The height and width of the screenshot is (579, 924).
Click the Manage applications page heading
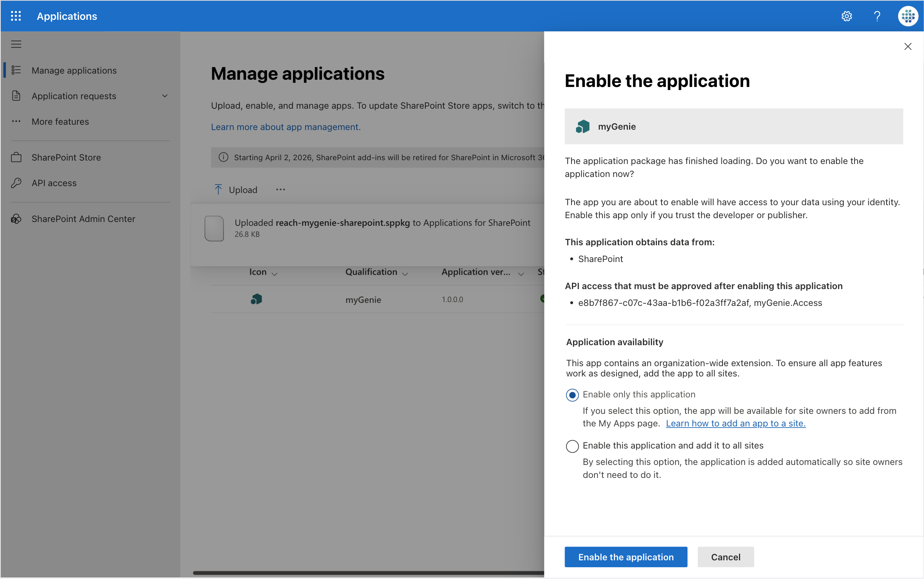[298, 74]
